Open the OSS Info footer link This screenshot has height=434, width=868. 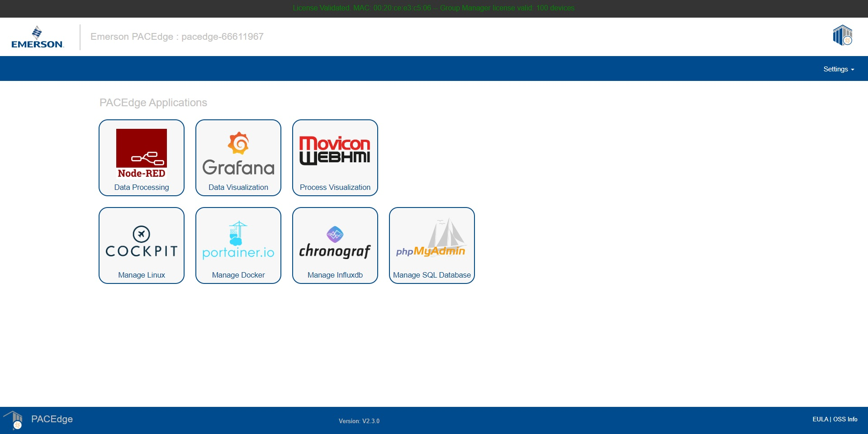[x=845, y=419]
